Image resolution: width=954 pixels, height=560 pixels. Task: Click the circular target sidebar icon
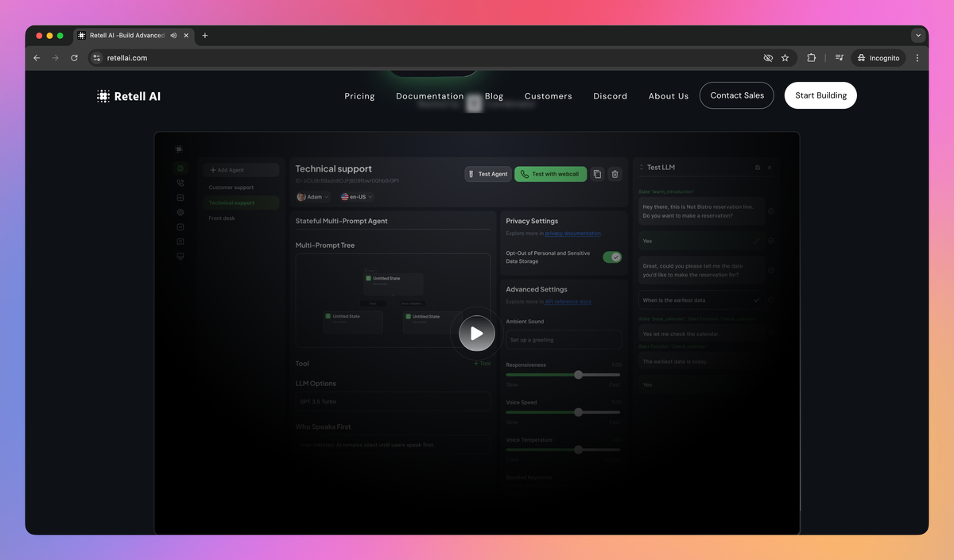tap(180, 212)
